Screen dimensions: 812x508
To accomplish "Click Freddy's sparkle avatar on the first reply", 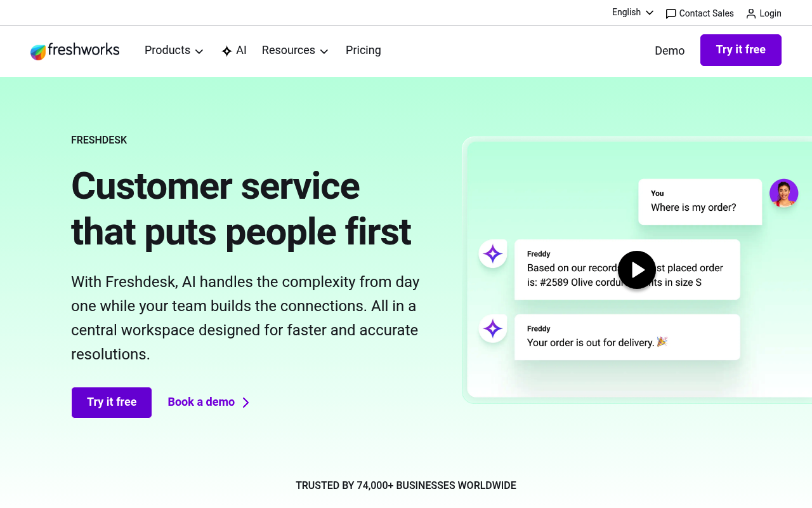I will click(x=492, y=253).
